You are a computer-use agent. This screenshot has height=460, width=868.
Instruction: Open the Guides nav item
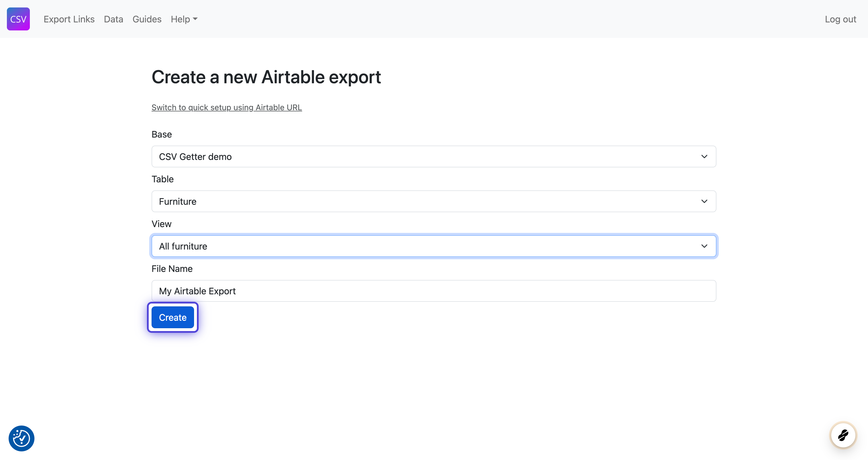click(147, 19)
